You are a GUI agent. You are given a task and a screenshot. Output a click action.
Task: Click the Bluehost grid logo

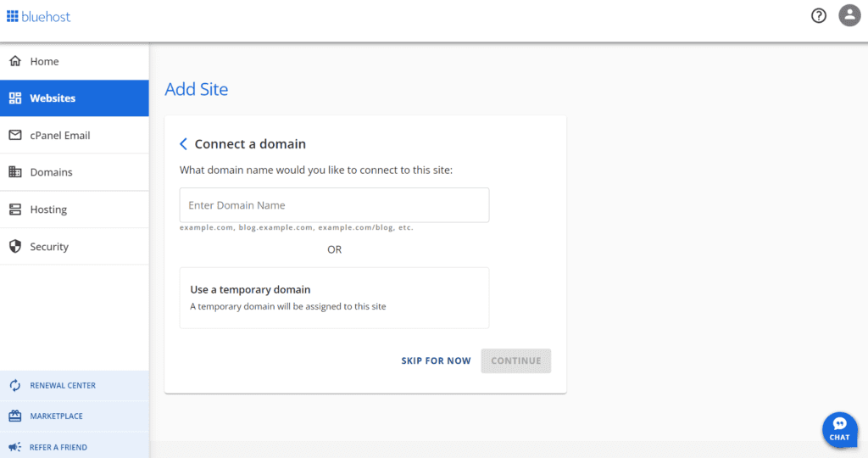13,15
